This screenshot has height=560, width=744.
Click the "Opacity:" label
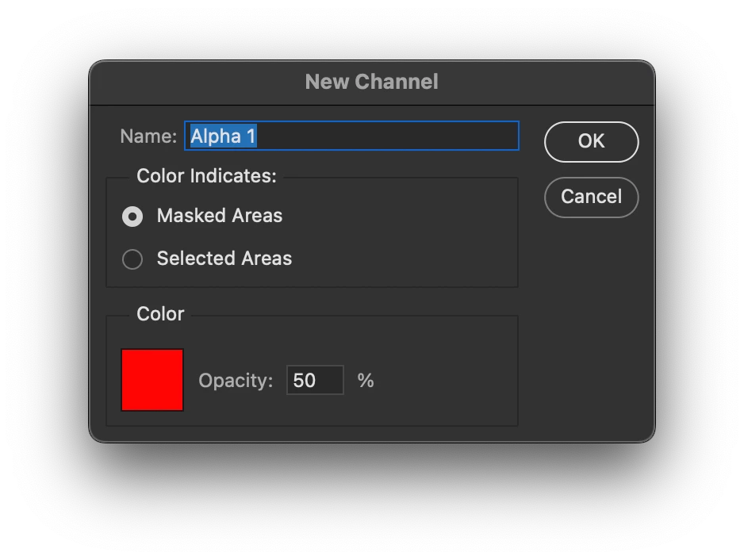tap(236, 381)
